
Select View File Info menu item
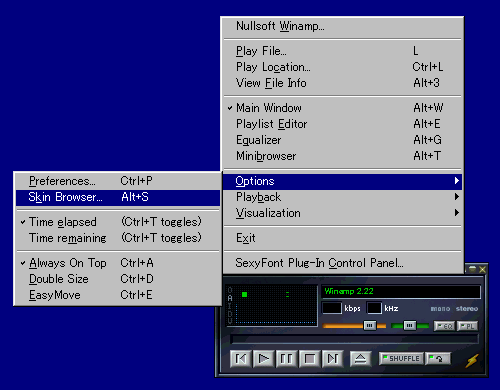click(343, 83)
